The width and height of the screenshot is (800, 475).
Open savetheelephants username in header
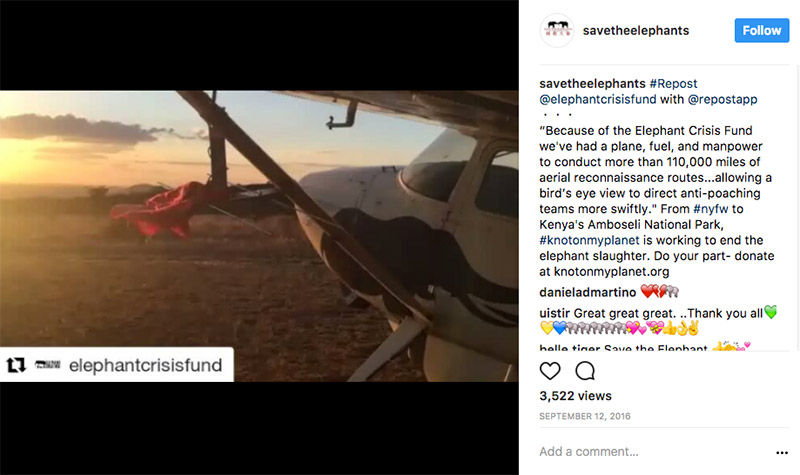(636, 30)
